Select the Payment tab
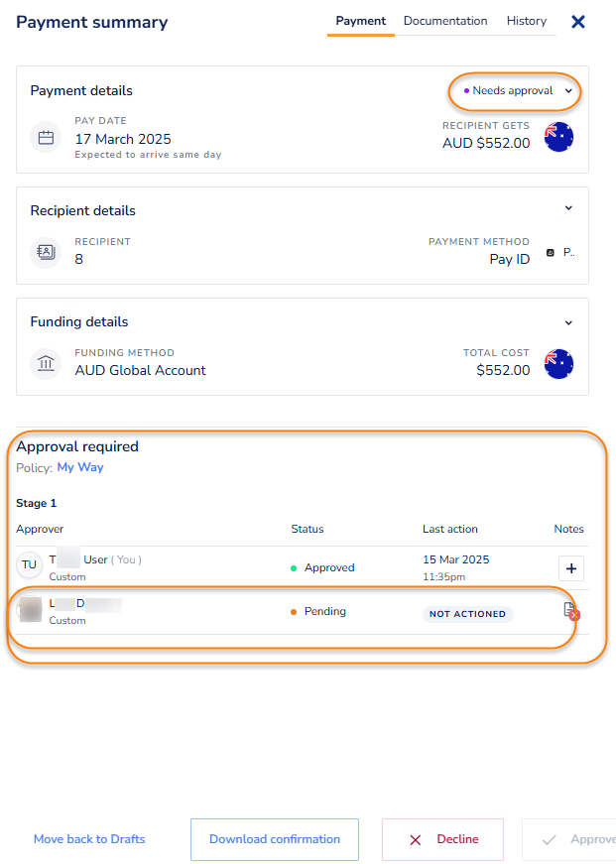 pyautogui.click(x=361, y=21)
